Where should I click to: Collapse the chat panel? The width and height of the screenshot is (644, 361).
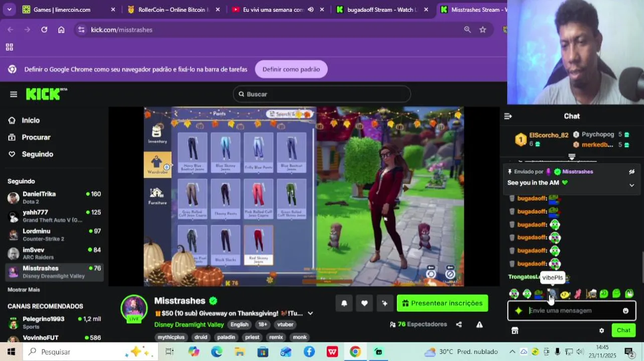coord(508,116)
